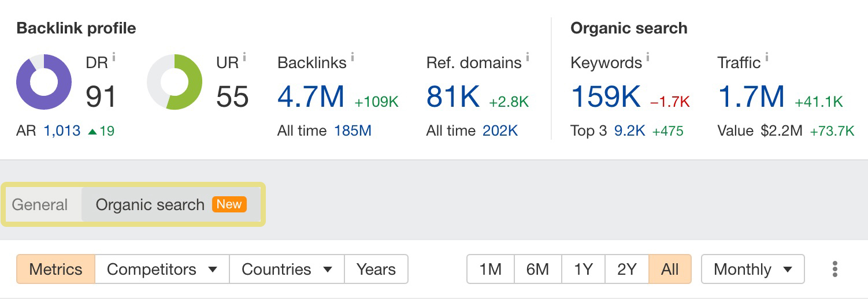Click the green UR donut chart
The image size is (868, 299).
point(175,82)
